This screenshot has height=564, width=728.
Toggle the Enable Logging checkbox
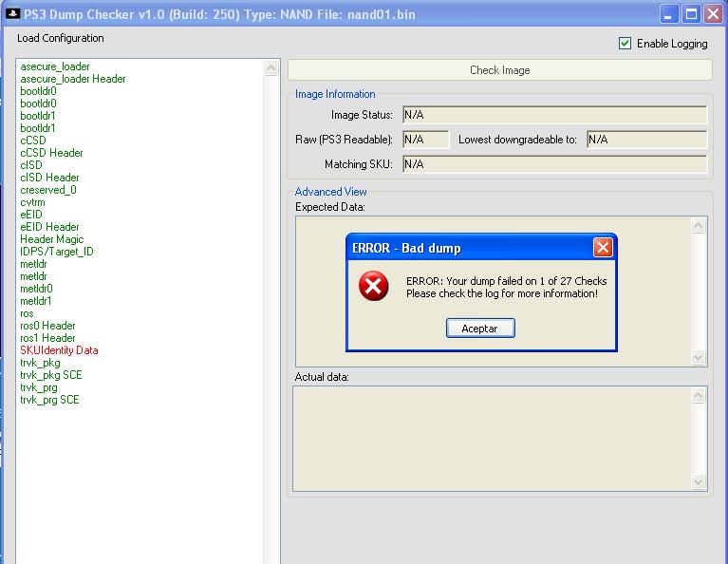(x=625, y=44)
